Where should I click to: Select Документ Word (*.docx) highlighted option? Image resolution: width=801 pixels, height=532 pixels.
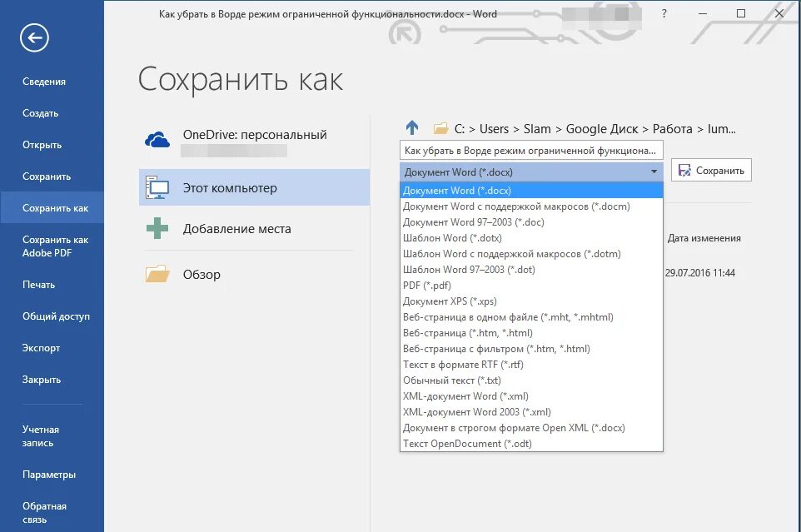coord(531,191)
